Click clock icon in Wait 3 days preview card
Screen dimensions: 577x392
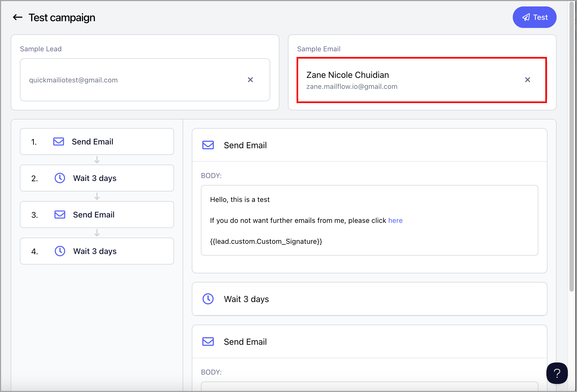click(x=208, y=299)
